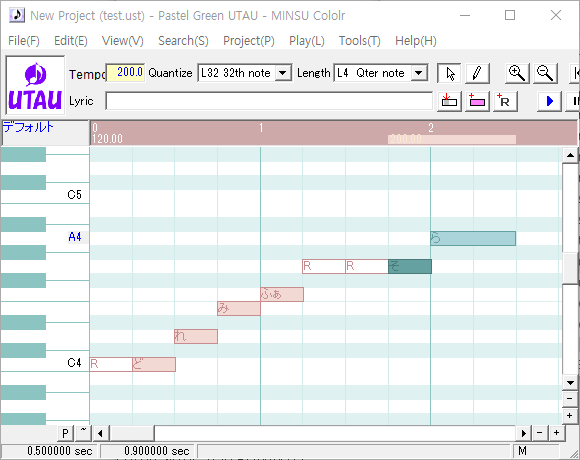Open the Project(P) menu
This screenshot has height=460, width=580.
pyautogui.click(x=249, y=41)
